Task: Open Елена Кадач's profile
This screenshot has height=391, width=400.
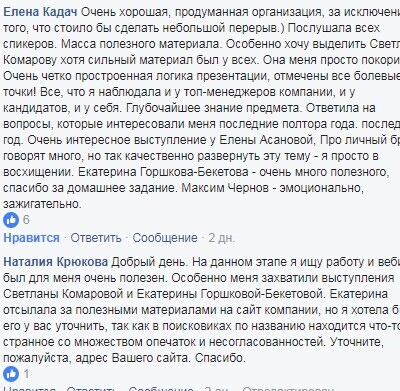Action: 40,12
